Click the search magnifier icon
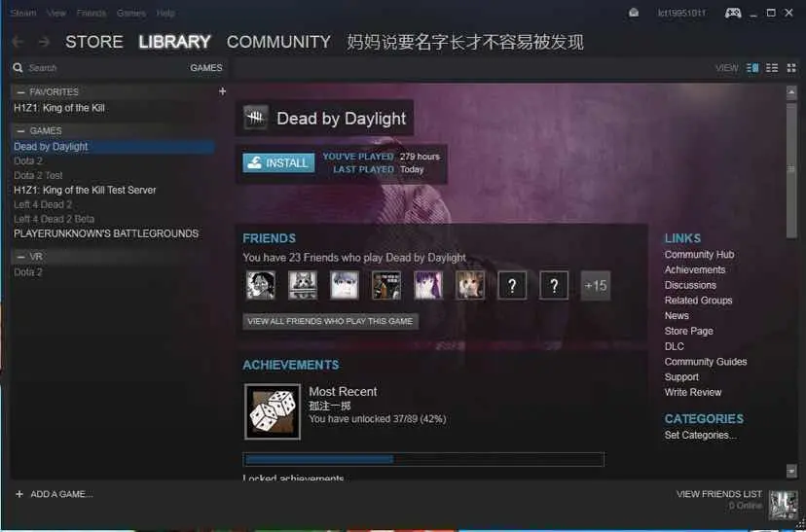 (18, 68)
